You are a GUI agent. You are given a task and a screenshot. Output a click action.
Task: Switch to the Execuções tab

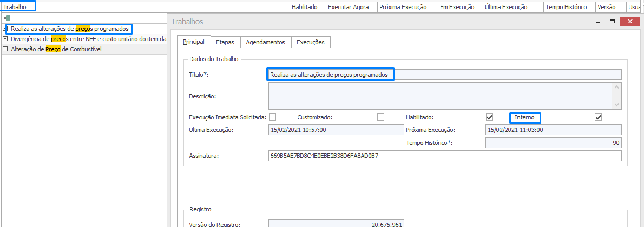[311, 42]
